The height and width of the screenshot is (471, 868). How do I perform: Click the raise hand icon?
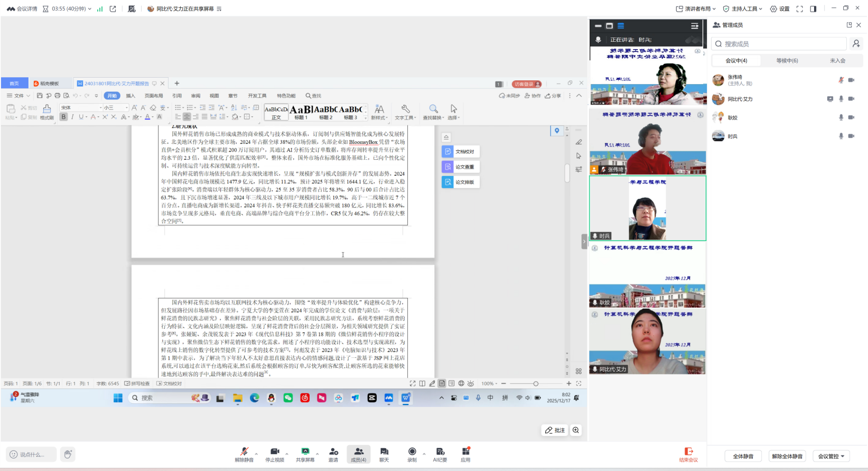pyautogui.click(x=68, y=454)
